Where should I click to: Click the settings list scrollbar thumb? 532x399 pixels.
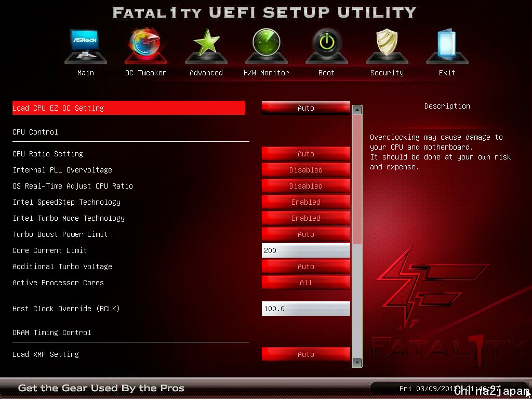pos(357,179)
